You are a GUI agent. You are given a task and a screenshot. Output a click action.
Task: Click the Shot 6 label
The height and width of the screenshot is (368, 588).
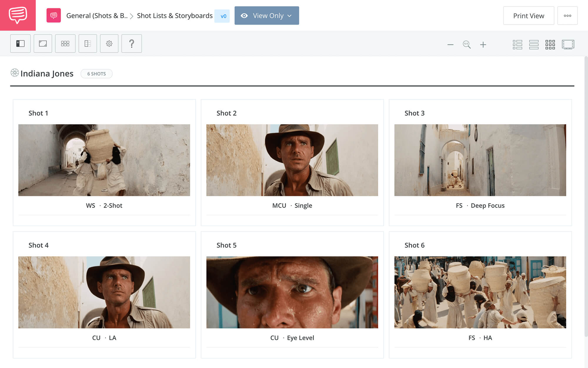click(415, 245)
